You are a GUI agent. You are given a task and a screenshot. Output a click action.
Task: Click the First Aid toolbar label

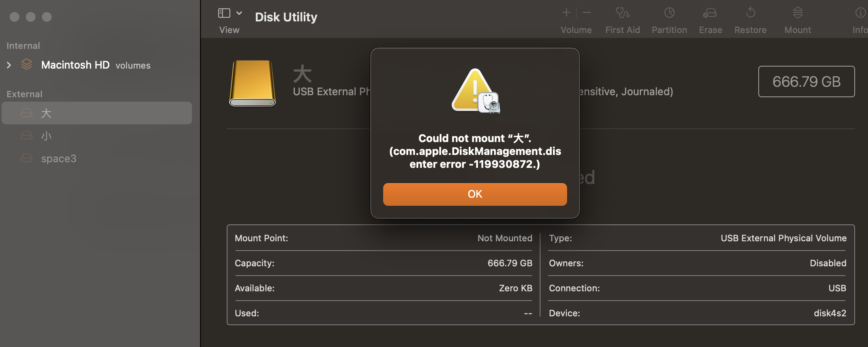tap(622, 30)
